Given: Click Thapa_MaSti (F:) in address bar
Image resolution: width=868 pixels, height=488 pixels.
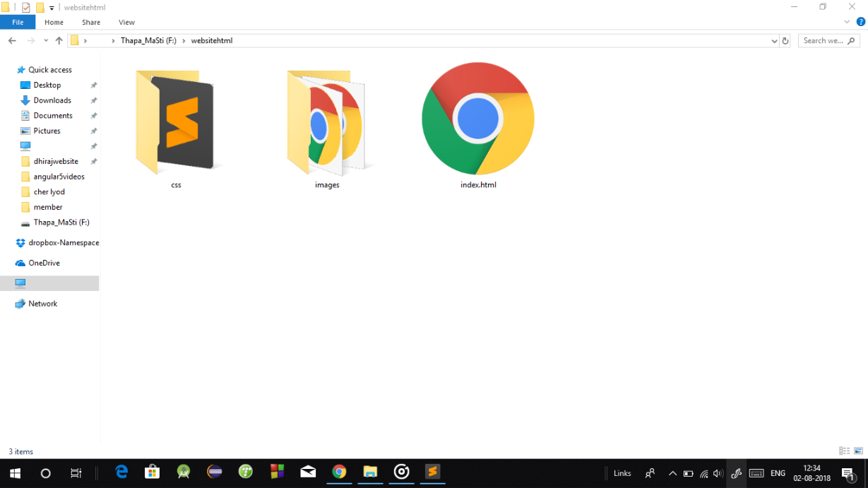Looking at the screenshot, I should [x=148, y=41].
